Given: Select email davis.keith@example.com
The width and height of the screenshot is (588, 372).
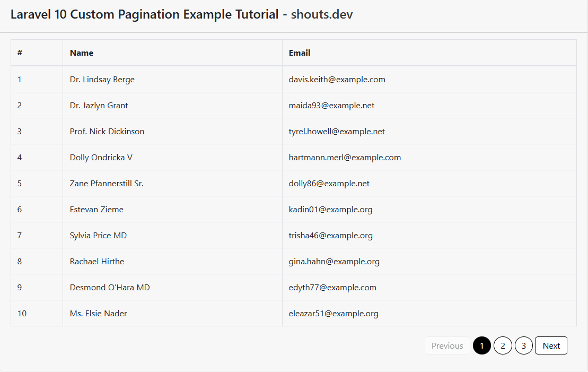Looking at the screenshot, I should coord(337,80).
